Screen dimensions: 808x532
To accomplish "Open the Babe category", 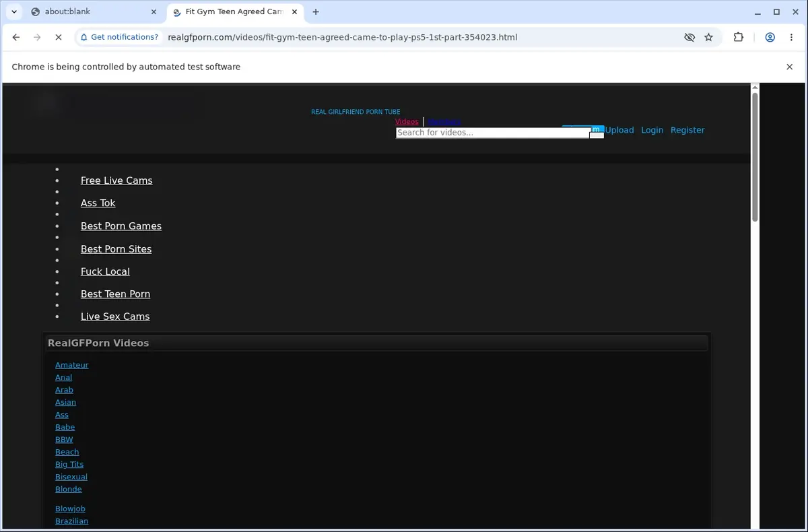I will point(65,427).
